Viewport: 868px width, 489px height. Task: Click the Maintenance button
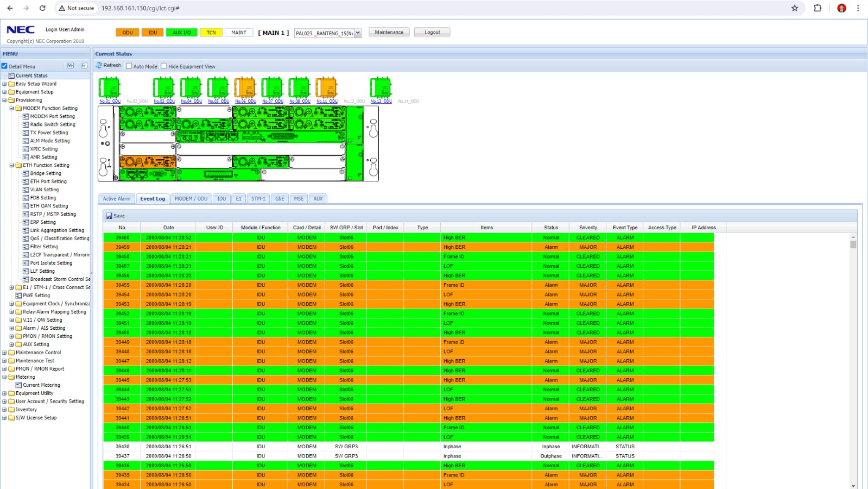[x=389, y=33]
